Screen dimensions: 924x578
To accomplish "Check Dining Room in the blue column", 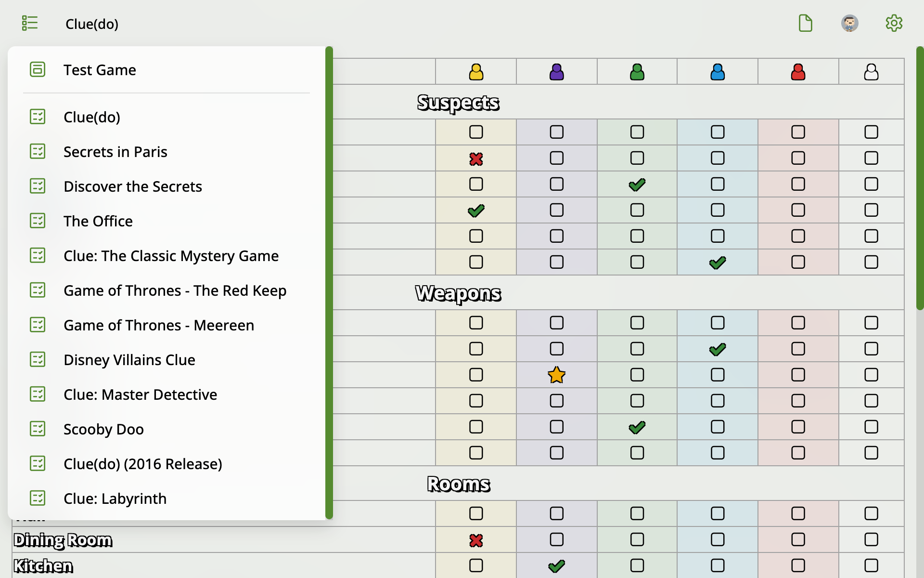I will point(718,539).
